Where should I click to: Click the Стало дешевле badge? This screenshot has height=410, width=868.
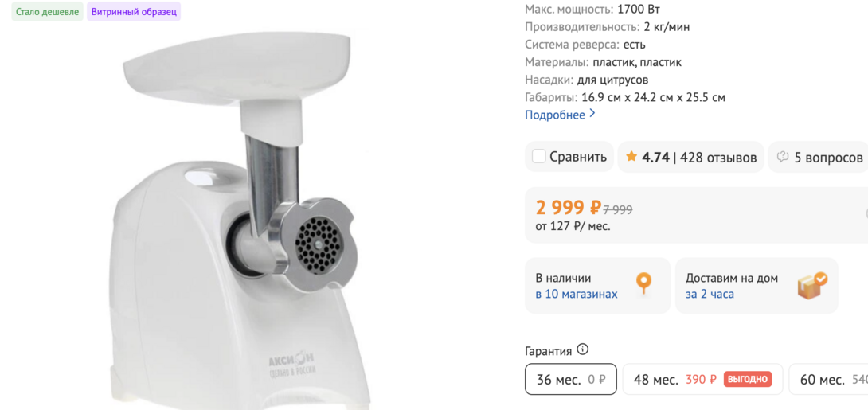coord(47,12)
